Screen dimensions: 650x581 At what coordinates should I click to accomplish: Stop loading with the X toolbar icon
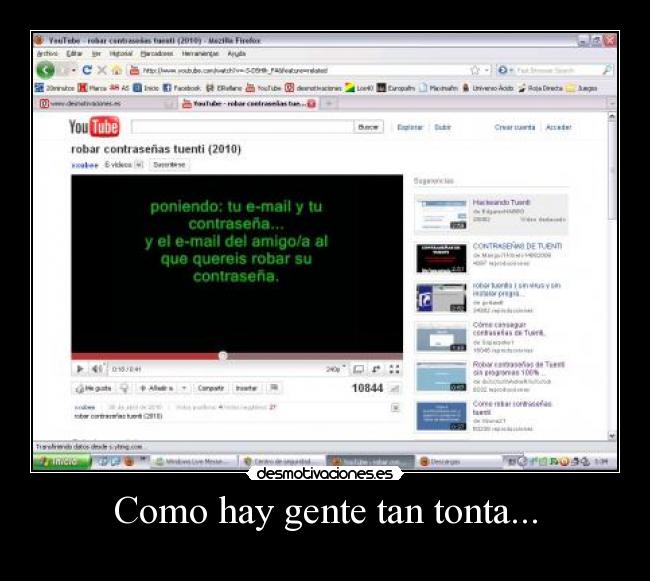pos(102,70)
